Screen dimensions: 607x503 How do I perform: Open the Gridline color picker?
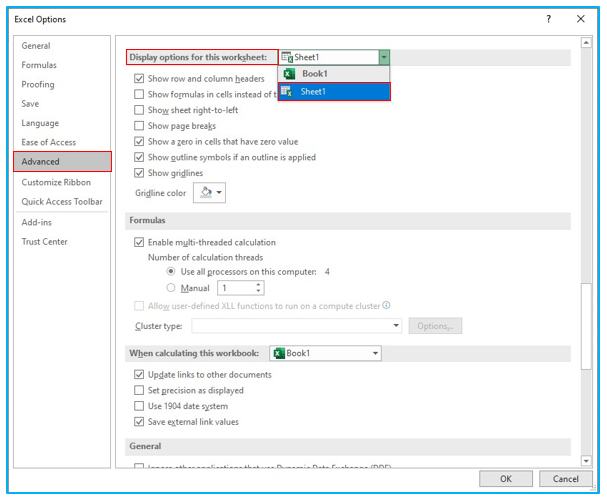pyautogui.click(x=209, y=192)
